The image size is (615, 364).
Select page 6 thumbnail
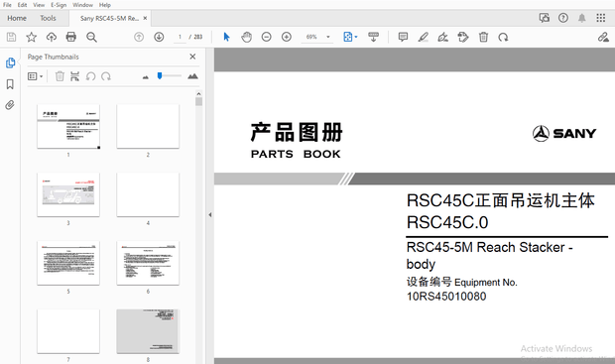coord(148,263)
